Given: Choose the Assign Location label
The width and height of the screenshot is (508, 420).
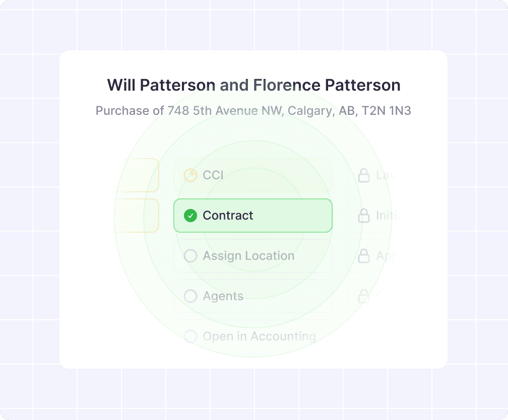Looking at the screenshot, I should (x=248, y=256).
